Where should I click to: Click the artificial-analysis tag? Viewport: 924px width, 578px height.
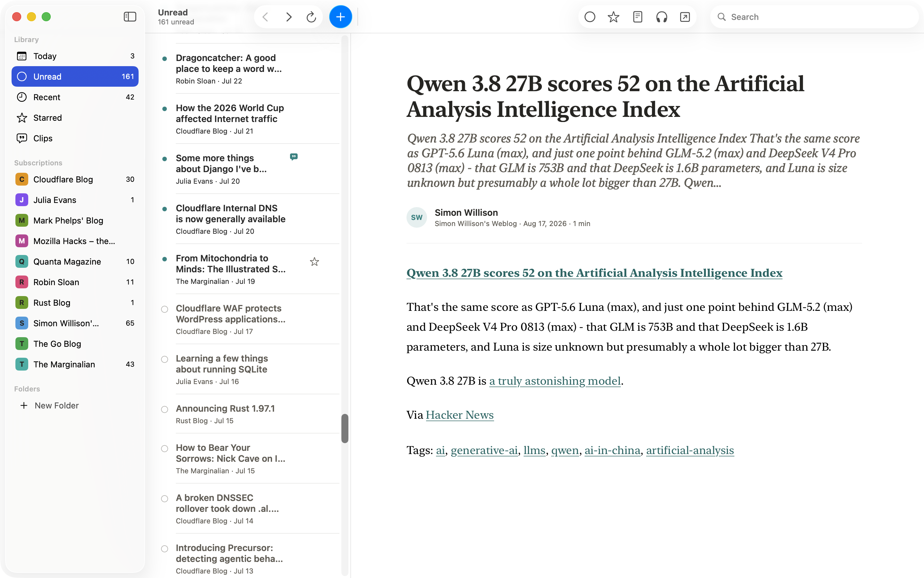coord(690,450)
